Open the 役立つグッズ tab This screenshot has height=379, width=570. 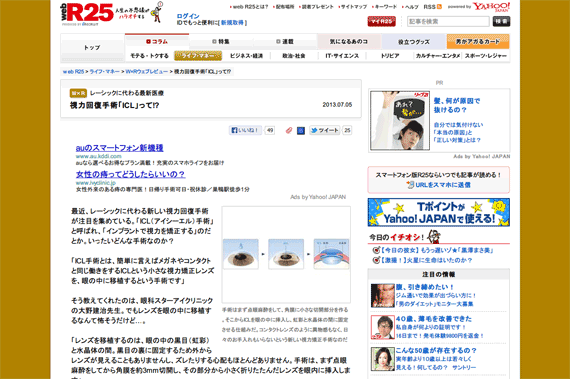click(414, 42)
